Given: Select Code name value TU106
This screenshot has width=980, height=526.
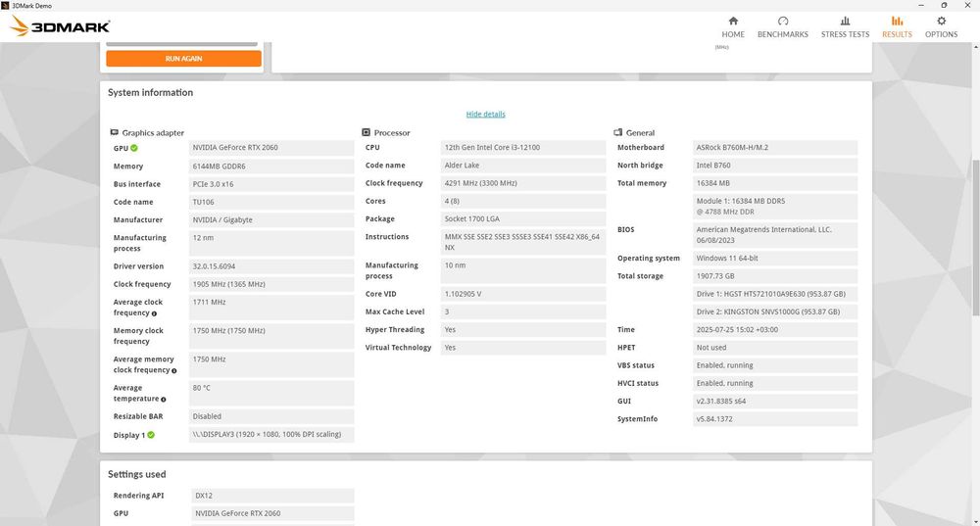Looking at the screenshot, I should (x=271, y=202).
